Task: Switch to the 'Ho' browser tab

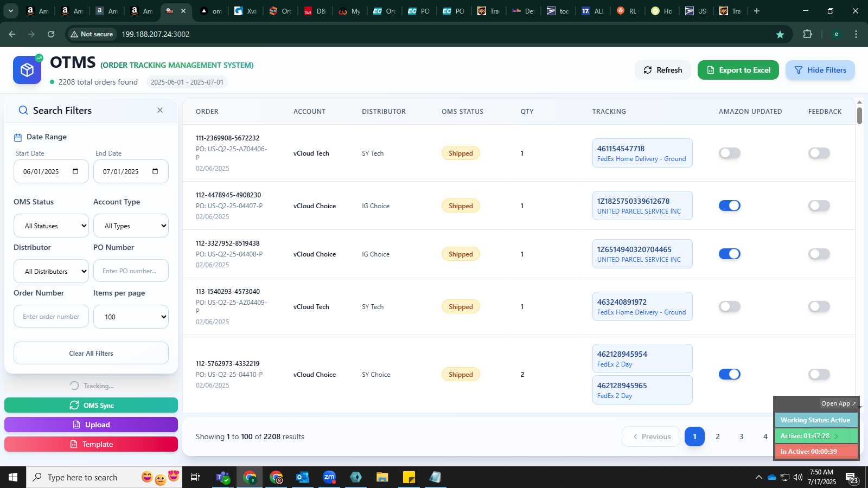Action: (662, 11)
